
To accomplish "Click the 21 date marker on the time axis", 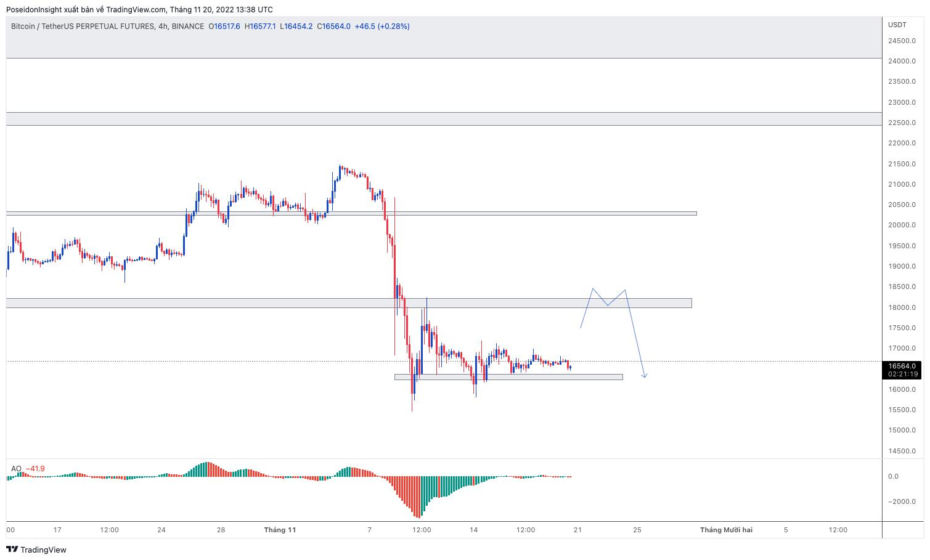I will point(577,530).
